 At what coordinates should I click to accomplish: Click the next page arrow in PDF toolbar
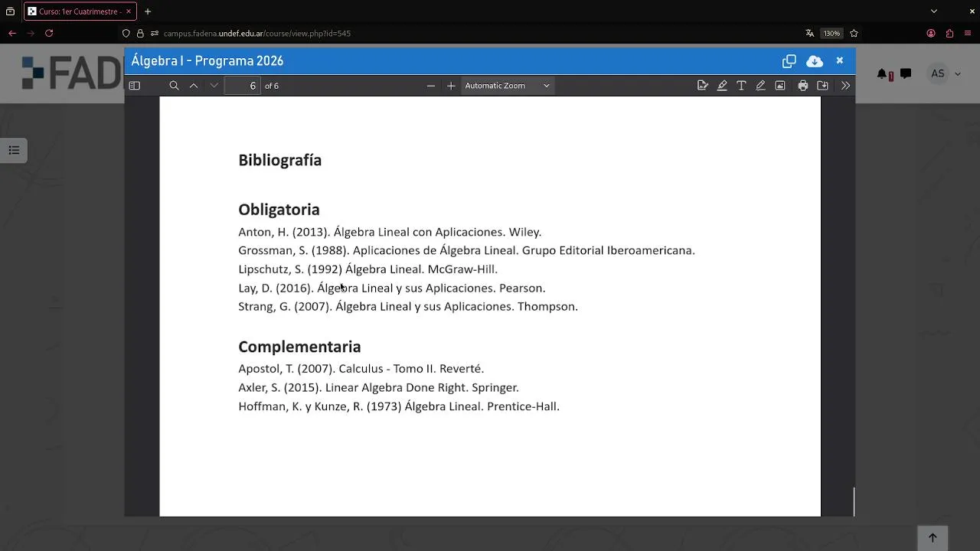click(x=214, y=86)
